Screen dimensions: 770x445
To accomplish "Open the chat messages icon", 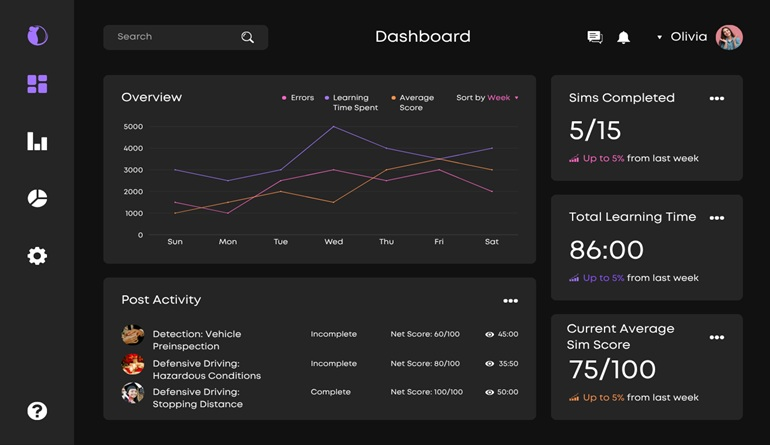I will pyautogui.click(x=595, y=37).
